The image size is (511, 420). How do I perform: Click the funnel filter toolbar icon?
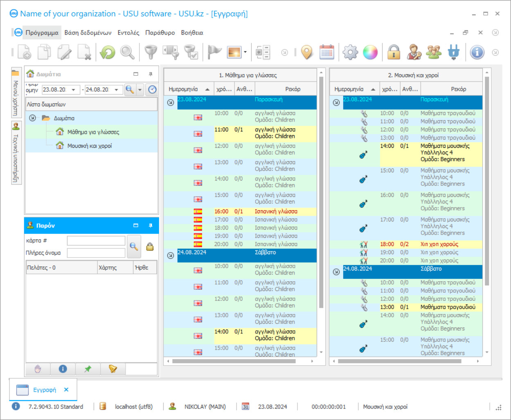click(151, 52)
